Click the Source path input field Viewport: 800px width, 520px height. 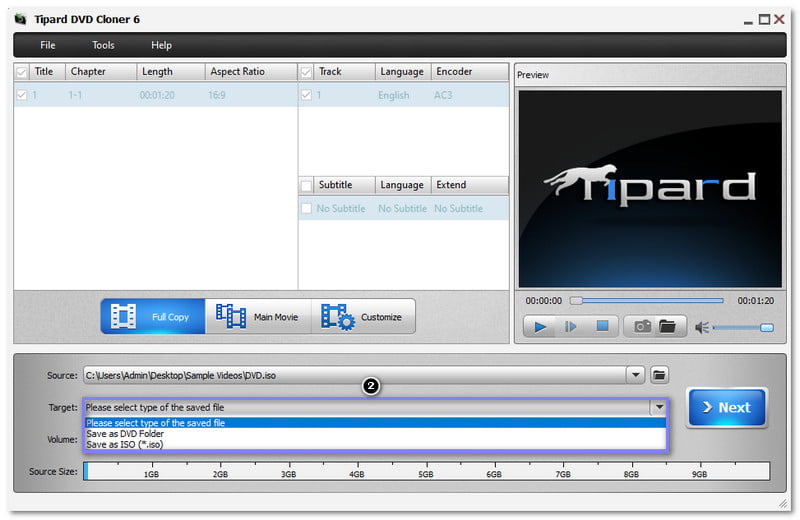tap(355, 375)
